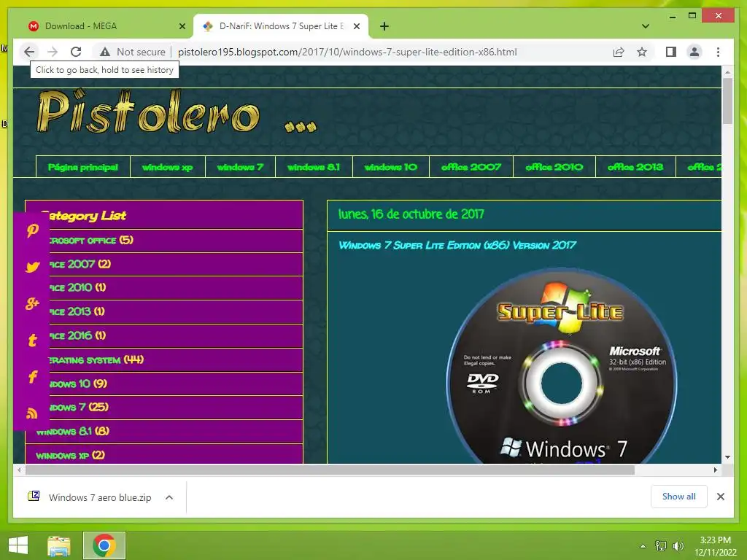Screen dimensions: 747x560
Task: Open a new browser tab
Action: pyautogui.click(x=384, y=26)
